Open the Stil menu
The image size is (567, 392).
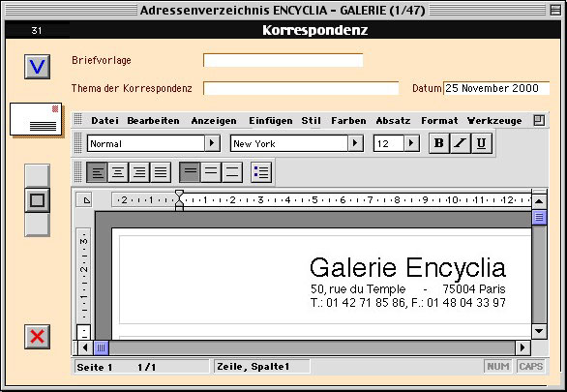[x=311, y=120]
